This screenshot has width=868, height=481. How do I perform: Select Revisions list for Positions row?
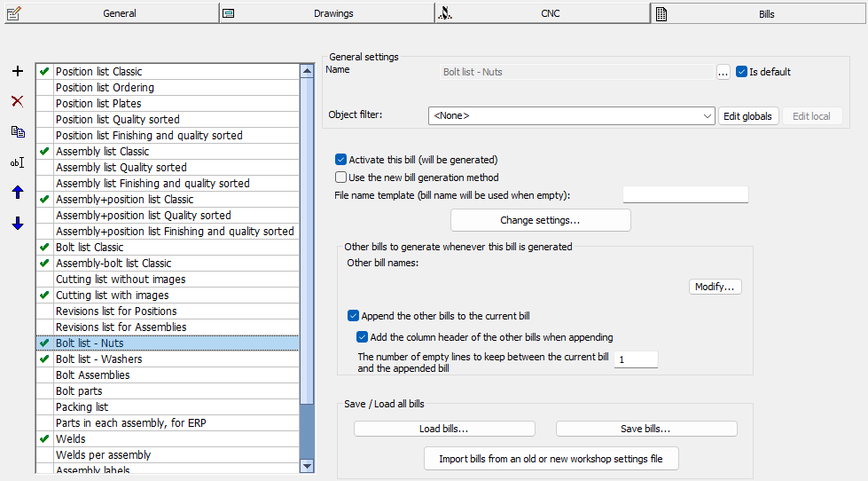pos(168,311)
